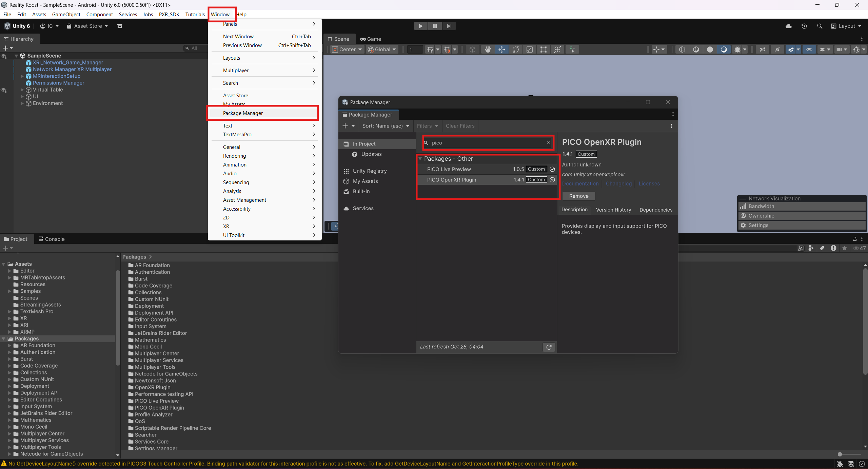Open the PXR_SDK menu
868x469 pixels.
coord(169,14)
